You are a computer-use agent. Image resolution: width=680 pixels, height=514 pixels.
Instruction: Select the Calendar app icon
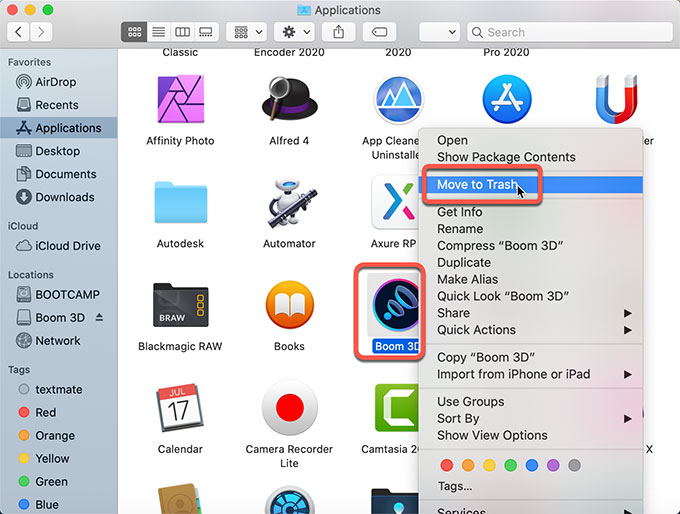[180, 408]
